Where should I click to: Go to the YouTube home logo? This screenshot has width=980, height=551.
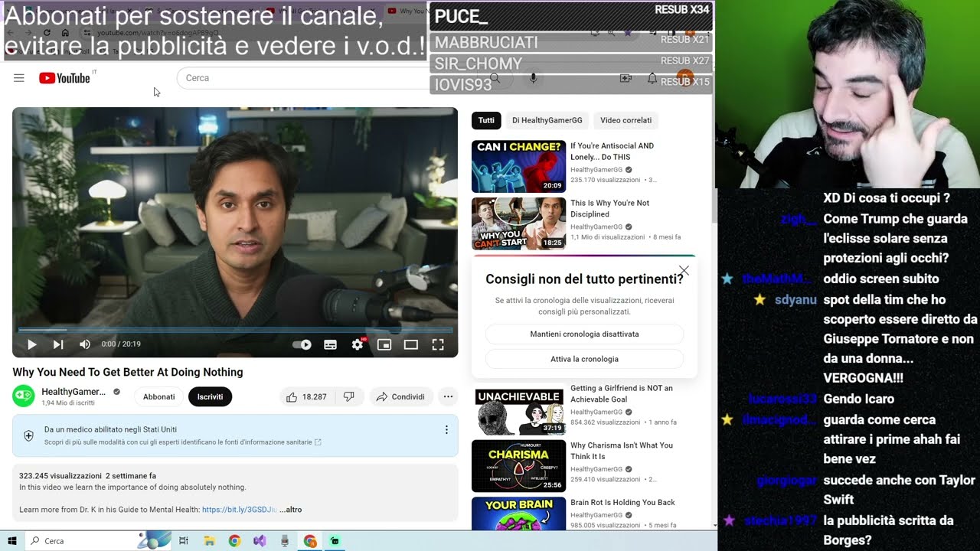(64, 78)
